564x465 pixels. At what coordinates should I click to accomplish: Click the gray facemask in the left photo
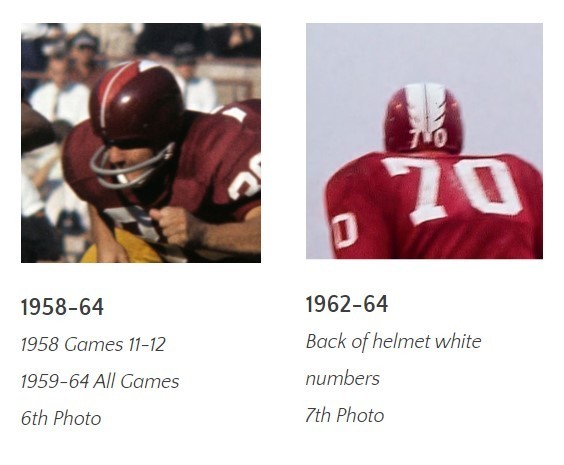coord(131,166)
